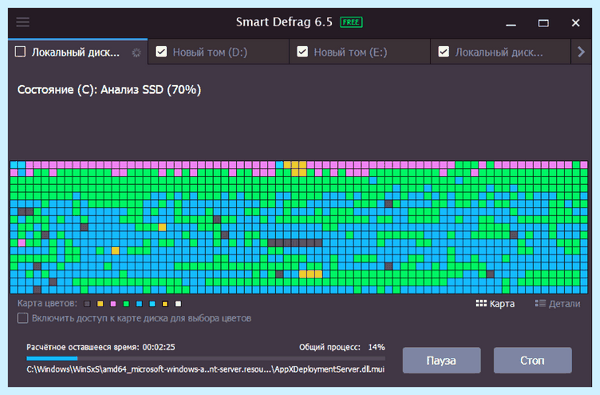Viewport: 600px width, 395px height.
Task: Switch to the Детали details view icon
Action: tap(540, 304)
